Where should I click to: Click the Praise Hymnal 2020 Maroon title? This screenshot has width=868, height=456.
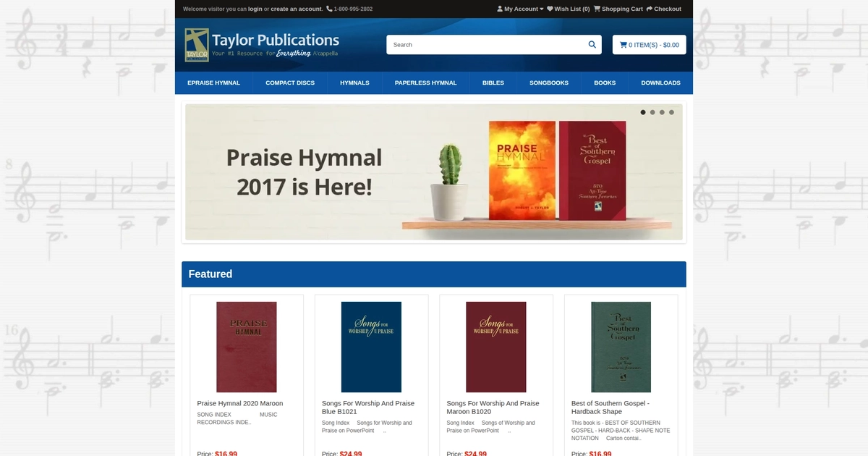(240, 403)
